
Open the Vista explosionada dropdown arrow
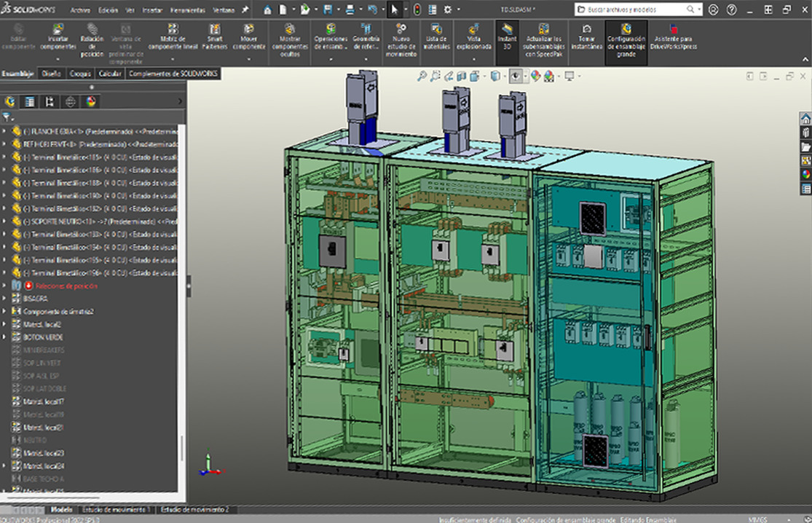tap(473, 59)
